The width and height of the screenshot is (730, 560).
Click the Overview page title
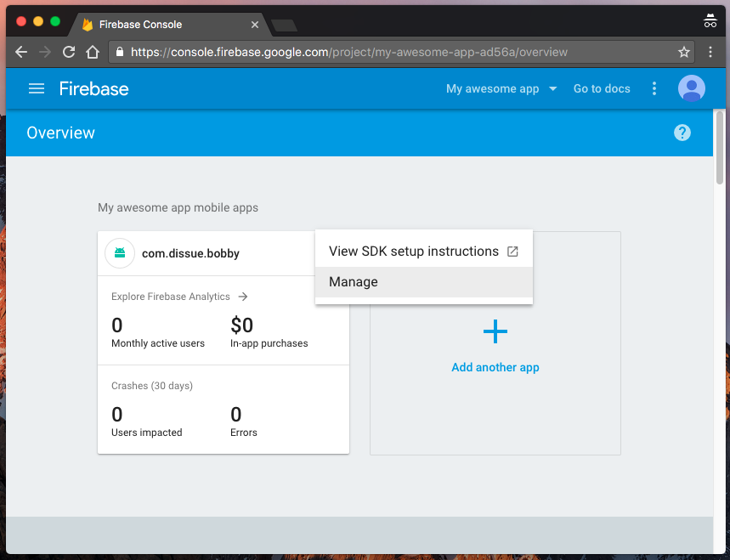coord(60,133)
